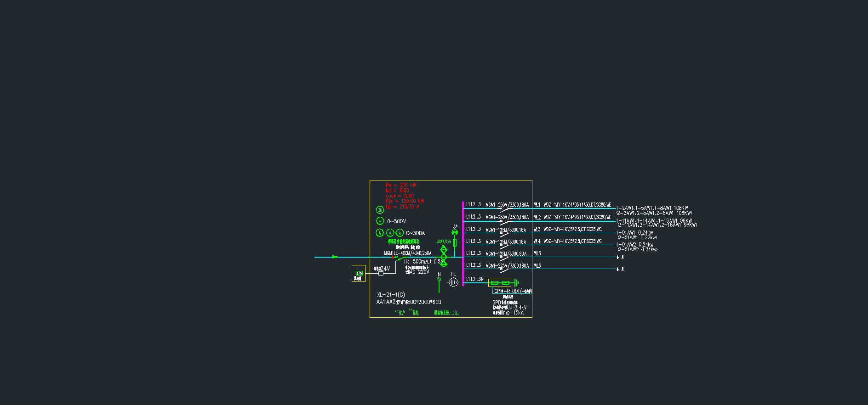Click the green ground symbol beside SPD box
The width and height of the screenshot is (868, 405).
click(x=517, y=283)
